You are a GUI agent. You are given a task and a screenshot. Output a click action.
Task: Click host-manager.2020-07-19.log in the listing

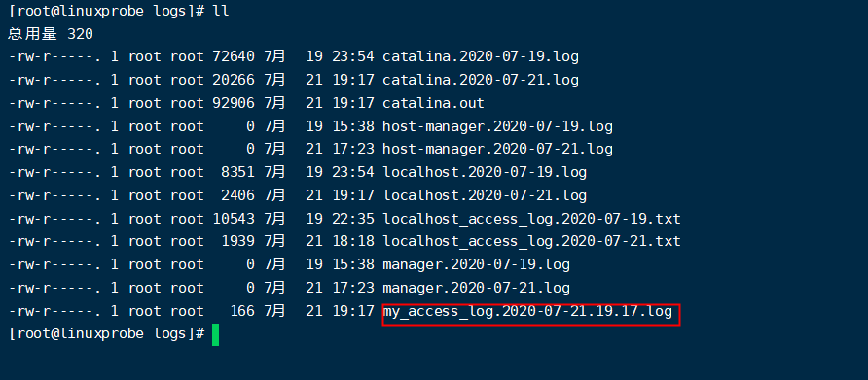(497, 126)
